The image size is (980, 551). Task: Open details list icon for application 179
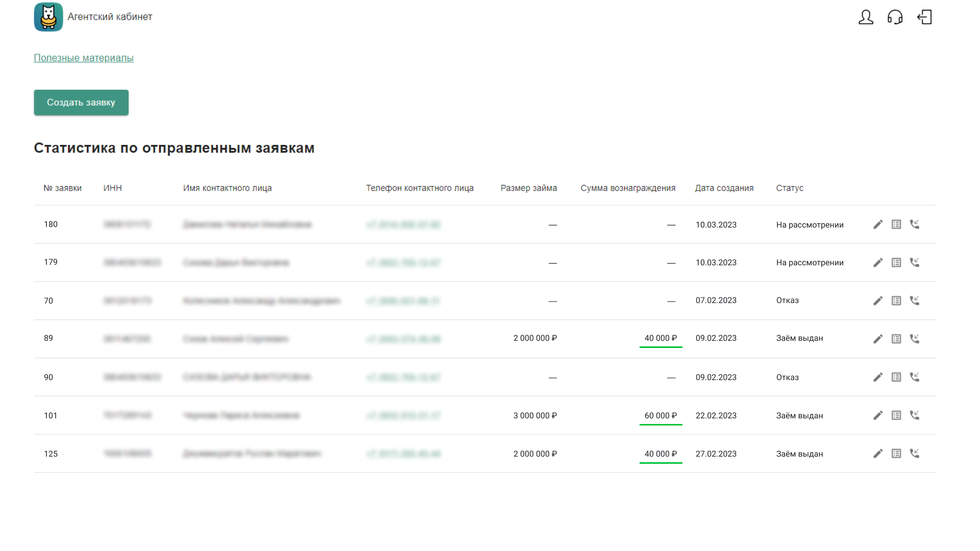click(896, 263)
